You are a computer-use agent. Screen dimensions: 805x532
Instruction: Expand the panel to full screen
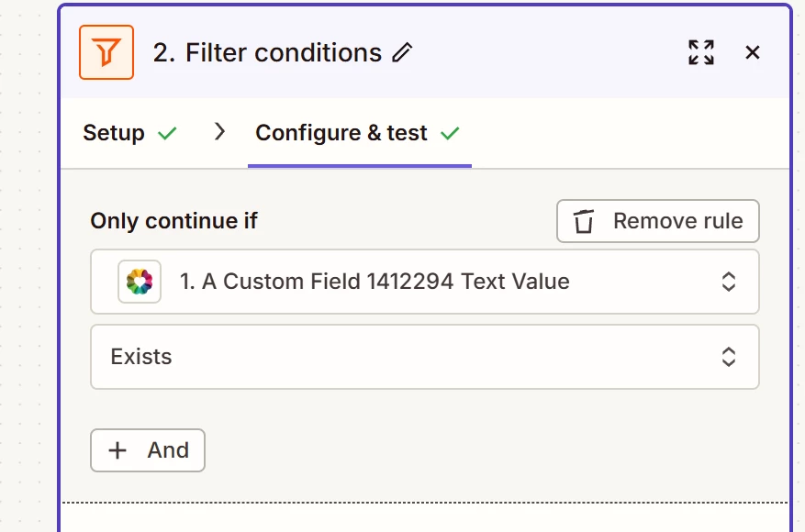pyautogui.click(x=701, y=52)
